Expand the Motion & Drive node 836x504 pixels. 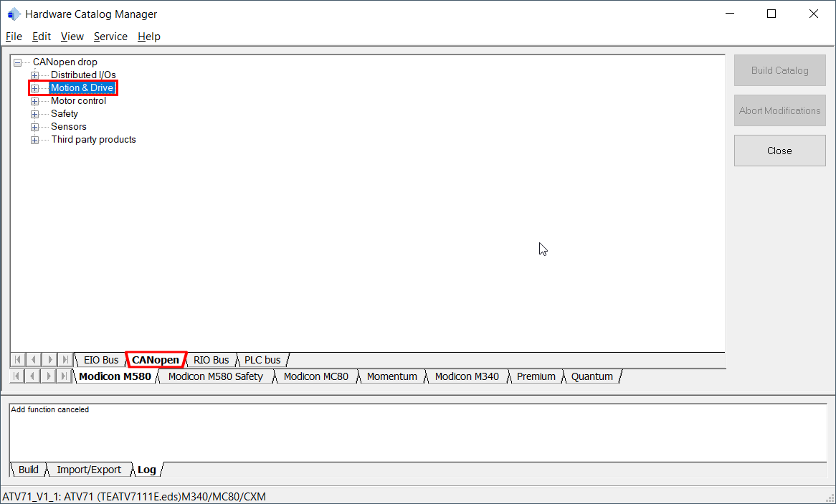[x=34, y=88]
